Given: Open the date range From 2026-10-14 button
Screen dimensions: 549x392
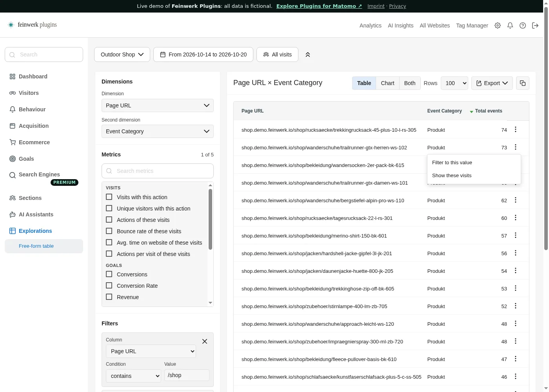Looking at the screenshot, I should 203,54.
